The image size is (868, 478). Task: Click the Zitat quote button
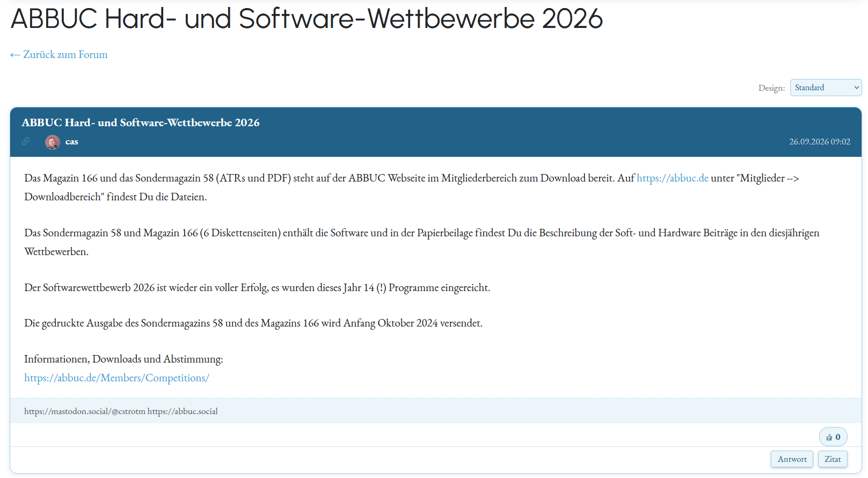pyautogui.click(x=833, y=459)
